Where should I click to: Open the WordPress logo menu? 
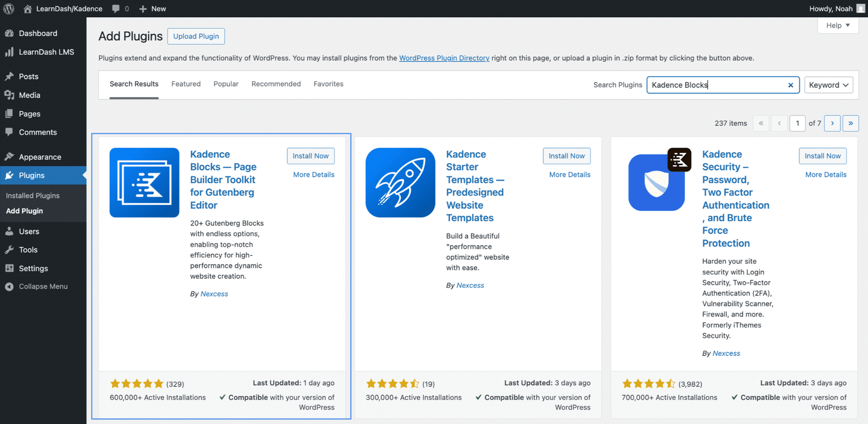pyautogui.click(x=9, y=9)
